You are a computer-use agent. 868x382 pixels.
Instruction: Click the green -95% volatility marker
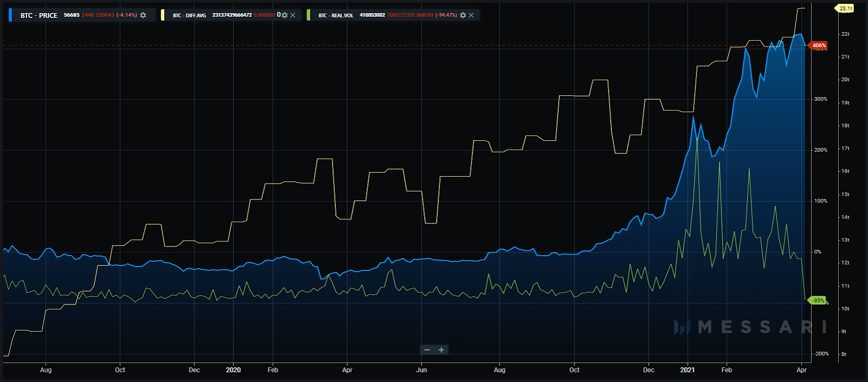[x=818, y=300]
